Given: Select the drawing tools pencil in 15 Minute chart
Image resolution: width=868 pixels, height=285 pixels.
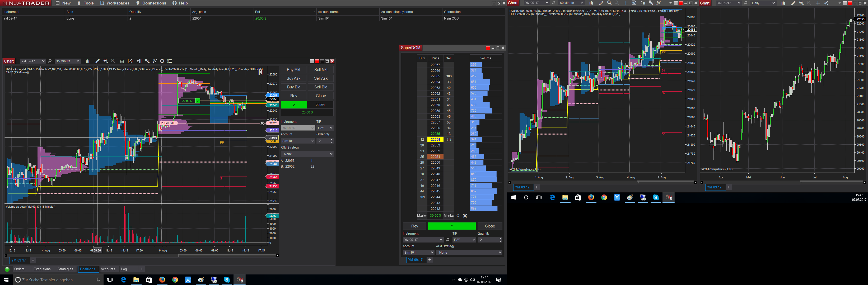Looking at the screenshot, I should point(97,61).
